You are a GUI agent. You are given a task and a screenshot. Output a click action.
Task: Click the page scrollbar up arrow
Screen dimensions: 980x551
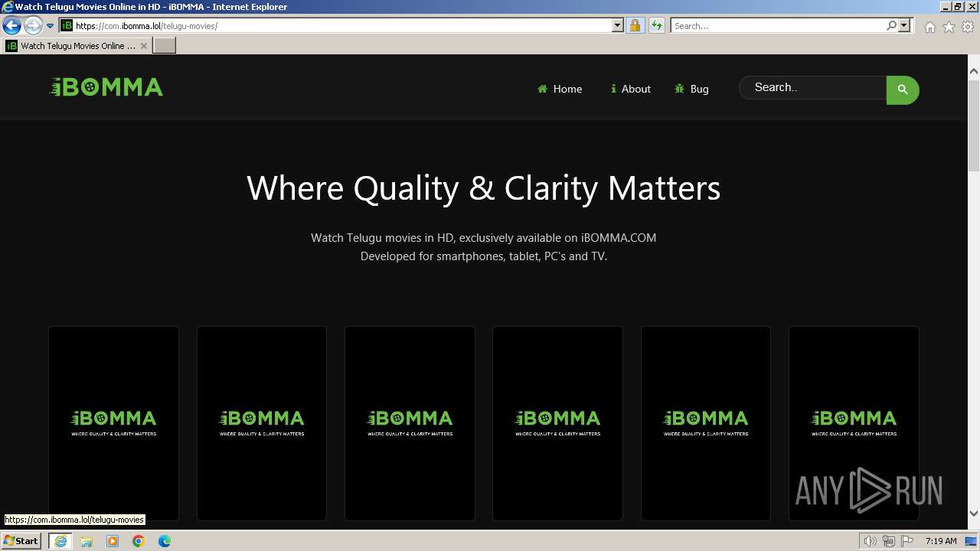974,71
